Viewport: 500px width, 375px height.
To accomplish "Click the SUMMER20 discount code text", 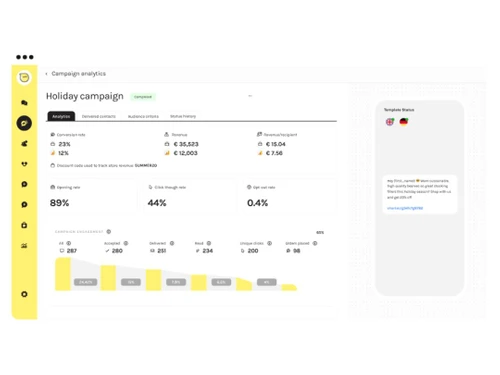I will pos(146,165).
